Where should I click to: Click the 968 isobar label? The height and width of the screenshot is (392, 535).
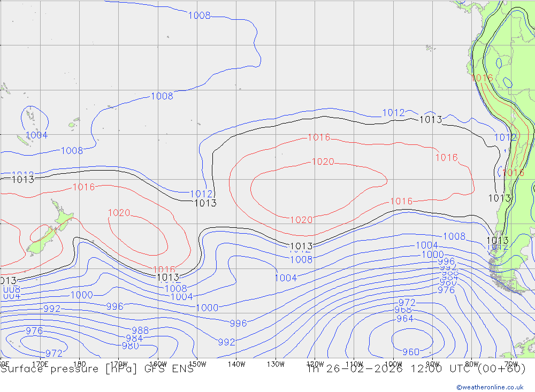pos(403,310)
